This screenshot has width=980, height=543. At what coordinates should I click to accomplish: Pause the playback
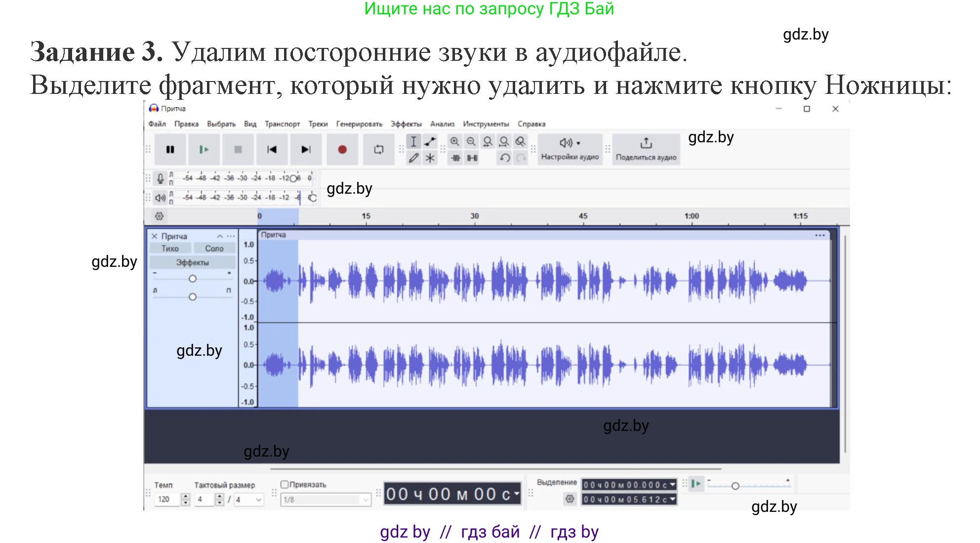tap(170, 149)
